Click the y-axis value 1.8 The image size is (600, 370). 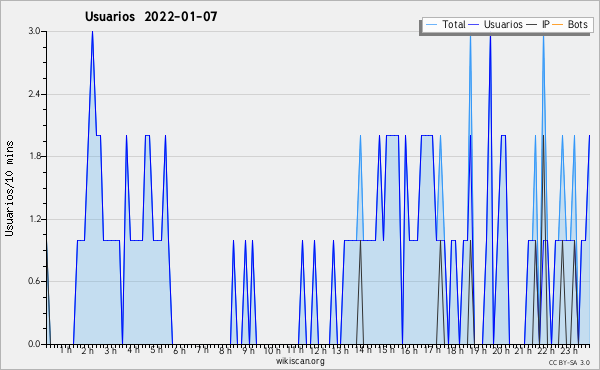click(x=34, y=156)
